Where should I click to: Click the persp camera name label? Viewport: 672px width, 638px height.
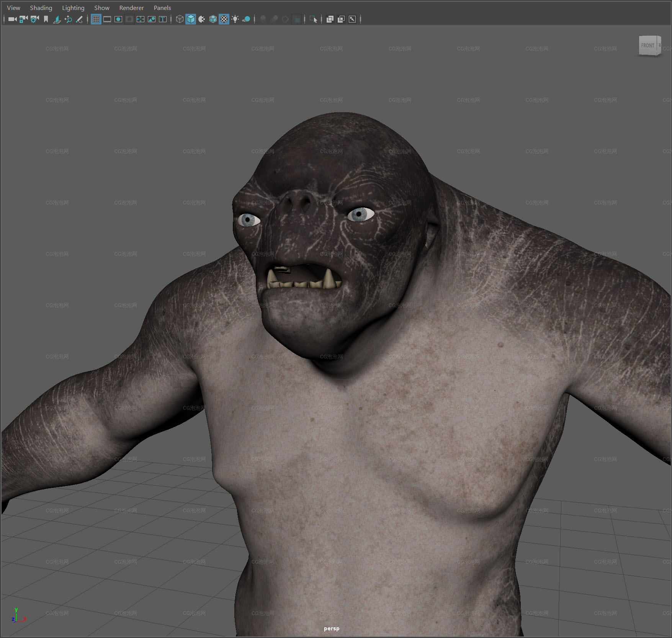[332, 628]
